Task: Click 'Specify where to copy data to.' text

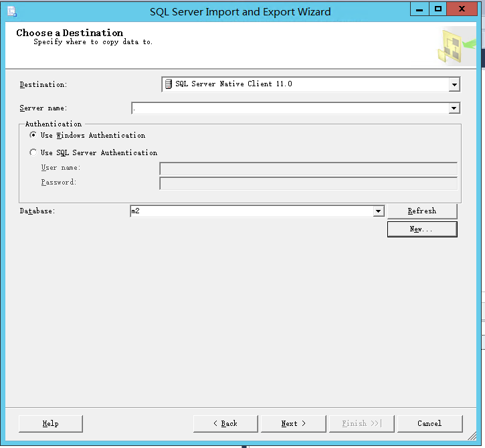Action: point(93,42)
